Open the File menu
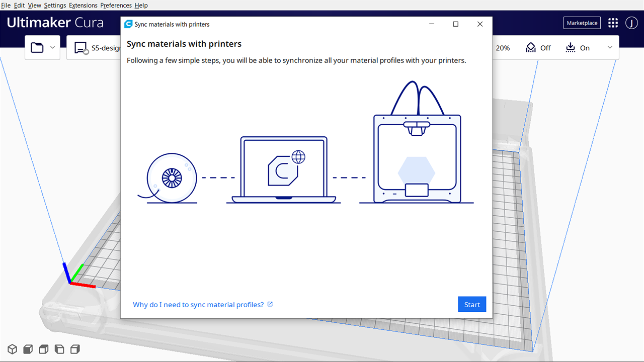This screenshot has height=362, width=644. pos(6,6)
